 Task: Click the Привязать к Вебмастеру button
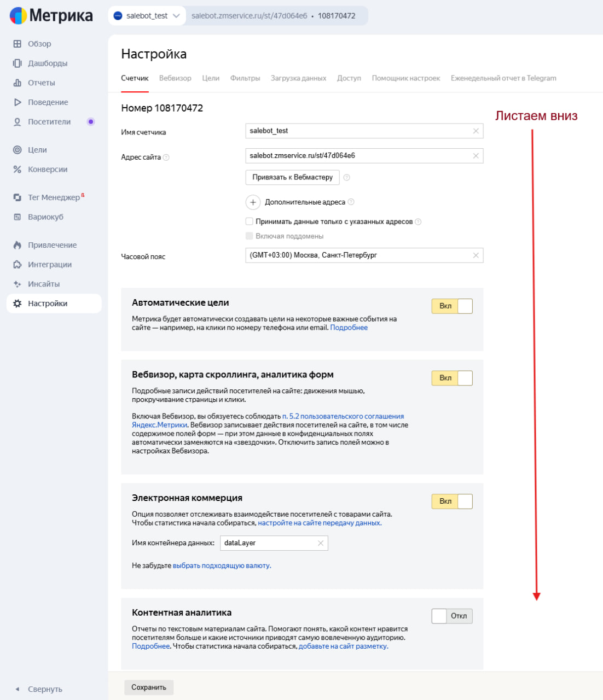coord(292,177)
